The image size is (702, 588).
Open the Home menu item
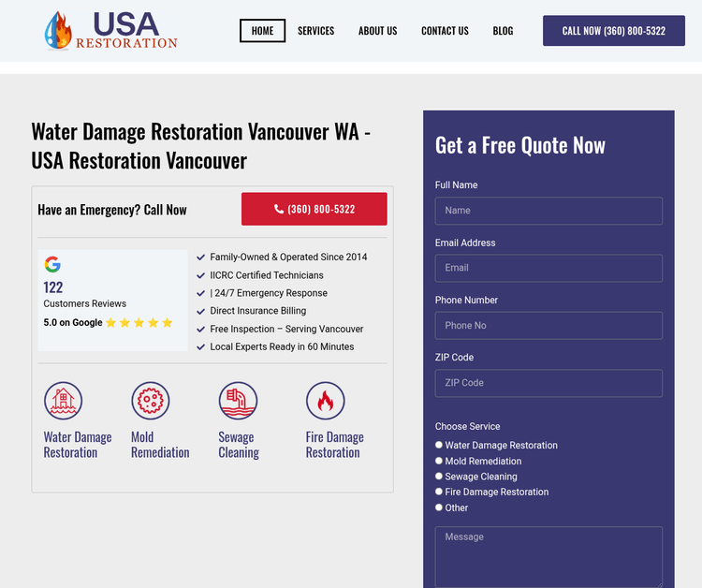[262, 31]
